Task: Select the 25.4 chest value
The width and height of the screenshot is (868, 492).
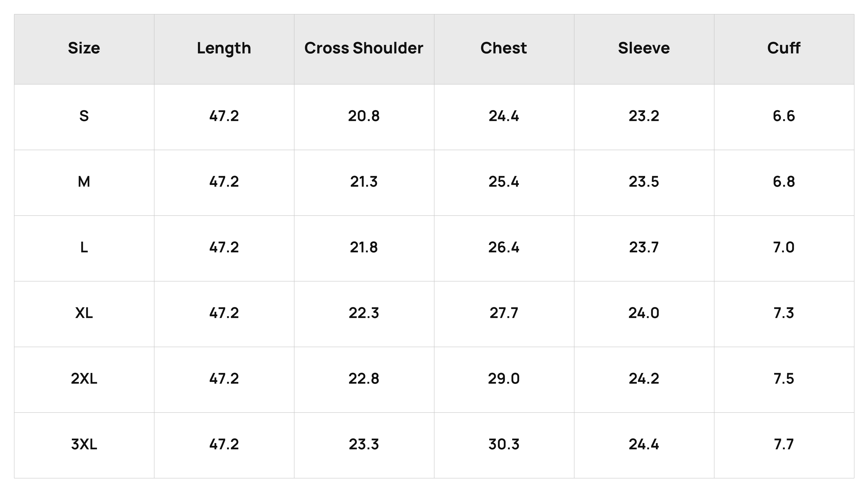Action: 504,182
